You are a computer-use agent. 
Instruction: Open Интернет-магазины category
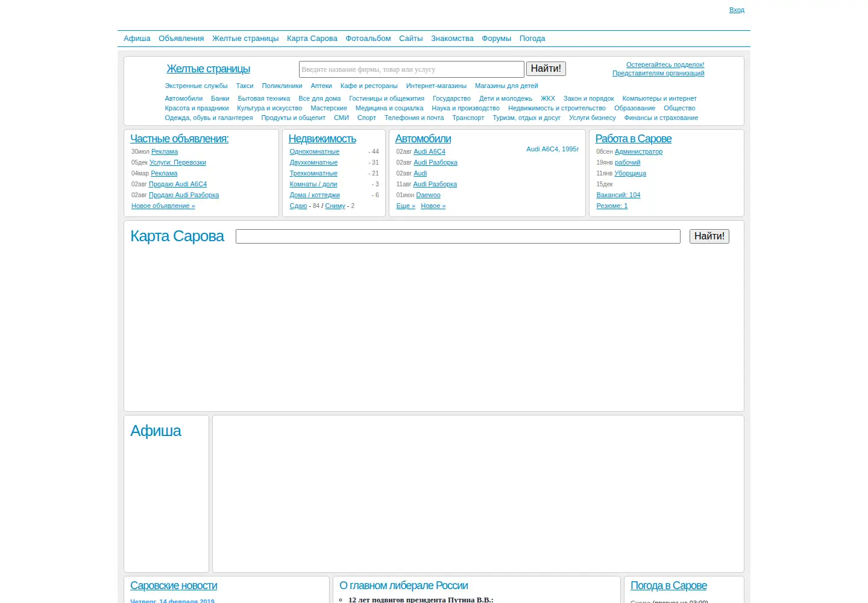coord(436,86)
